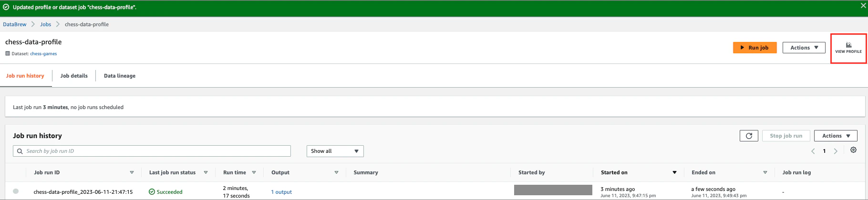Click the orange Run job button
Viewport: 868px width, 200px height.
tap(754, 48)
